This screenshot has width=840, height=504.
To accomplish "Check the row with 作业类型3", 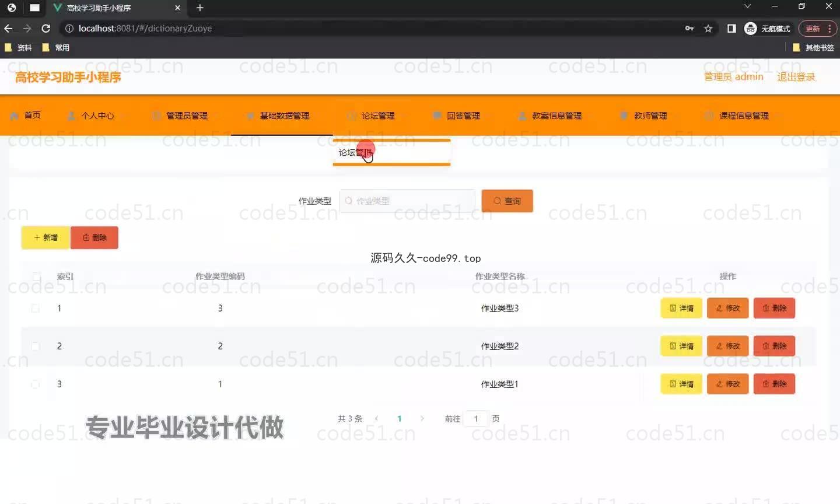I will click(35, 308).
